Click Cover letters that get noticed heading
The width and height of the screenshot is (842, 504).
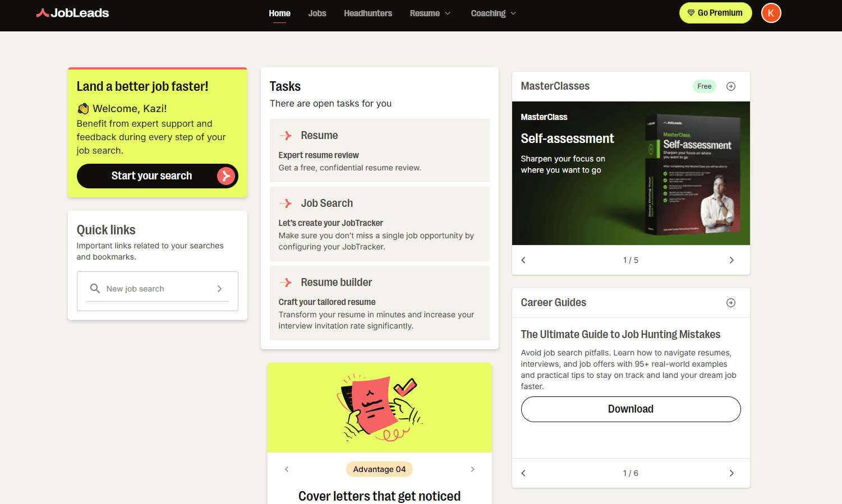(379, 496)
